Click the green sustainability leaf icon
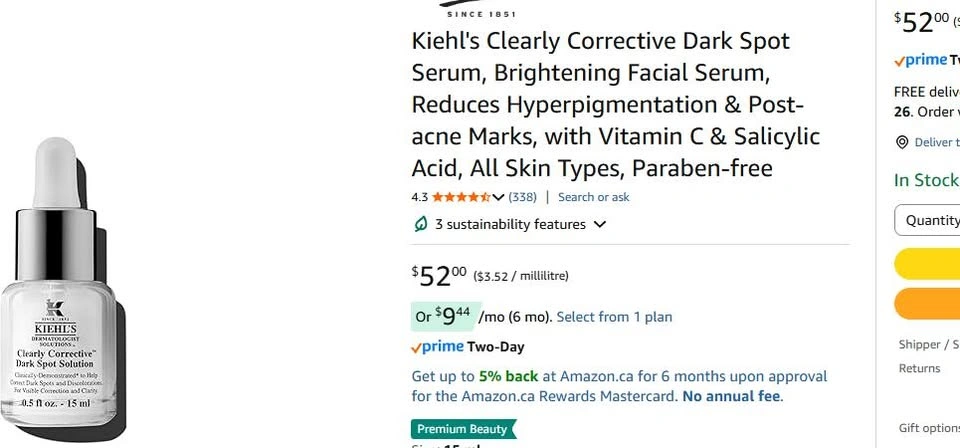The width and height of the screenshot is (960, 448). click(421, 224)
